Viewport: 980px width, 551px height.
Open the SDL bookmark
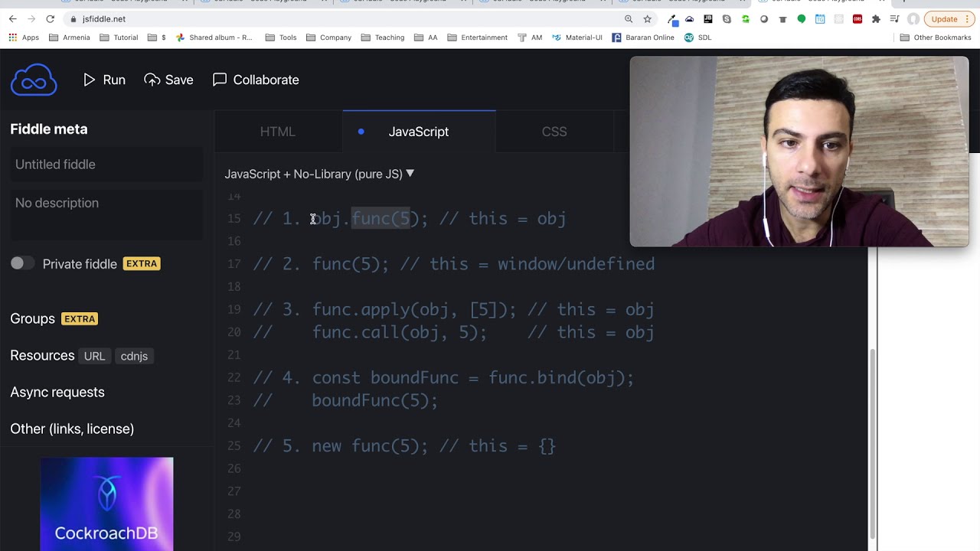point(698,37)
